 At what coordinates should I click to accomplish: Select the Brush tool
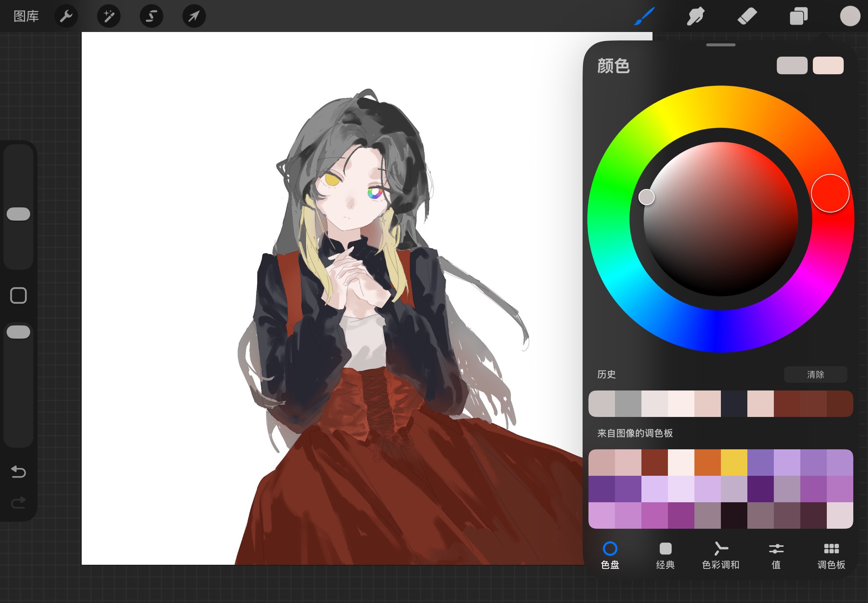[644, 16]
